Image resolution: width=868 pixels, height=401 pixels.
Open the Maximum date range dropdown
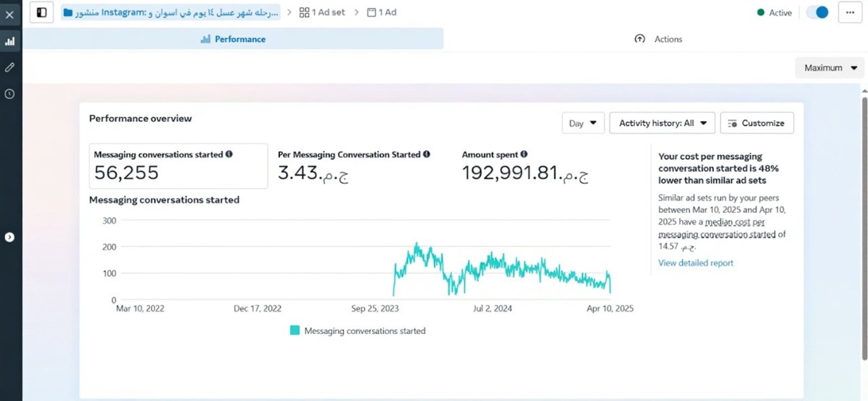830,68
